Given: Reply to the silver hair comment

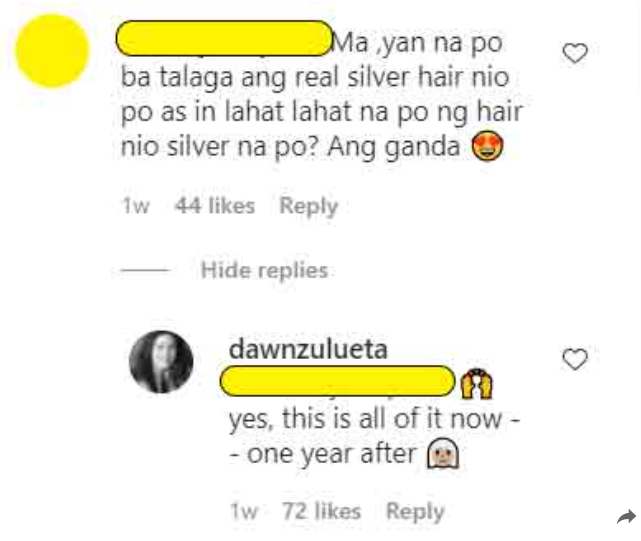Looking at the screenshot, I should click(309, 206).
